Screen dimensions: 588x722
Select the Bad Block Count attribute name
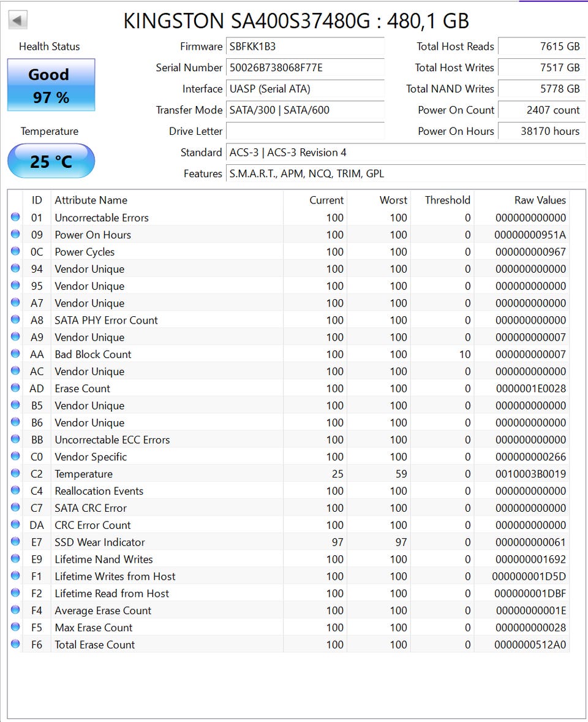[x=93, y=354]
